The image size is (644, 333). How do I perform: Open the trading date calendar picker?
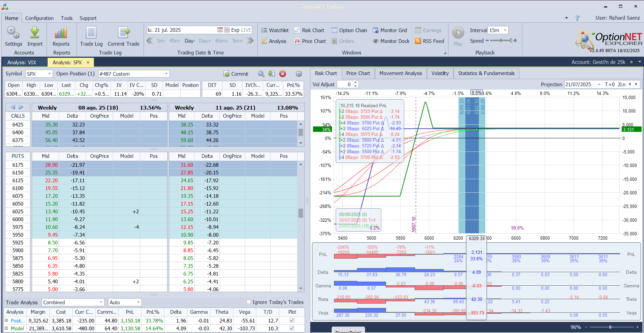click(x=220, y=30)
